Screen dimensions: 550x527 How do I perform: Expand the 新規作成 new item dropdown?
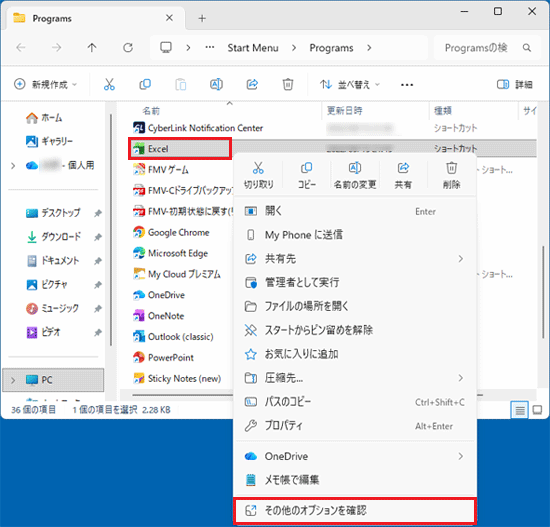pyautogui.click(x=45, y=85)
